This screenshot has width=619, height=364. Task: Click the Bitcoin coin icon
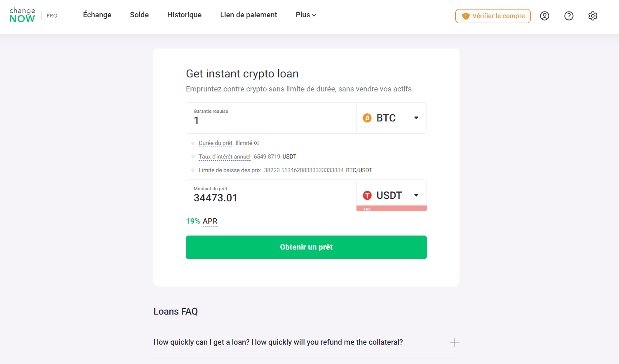pyautogui.click(x=367, y=118)
